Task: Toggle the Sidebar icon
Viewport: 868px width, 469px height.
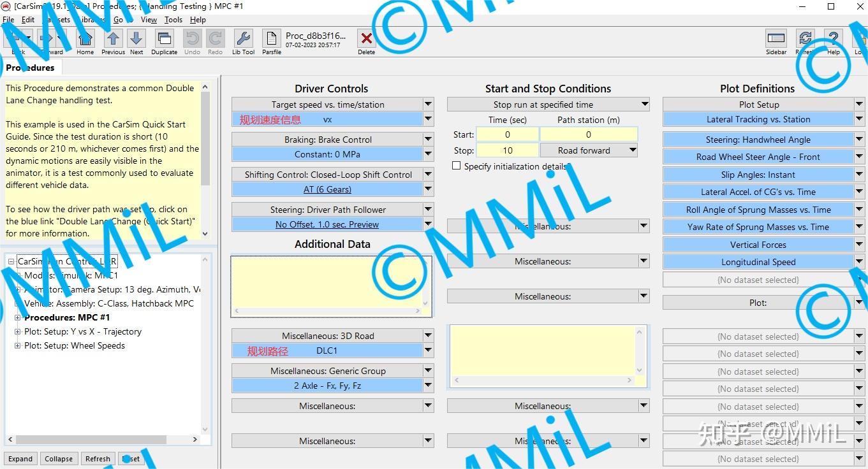Action: coord(776,39)
